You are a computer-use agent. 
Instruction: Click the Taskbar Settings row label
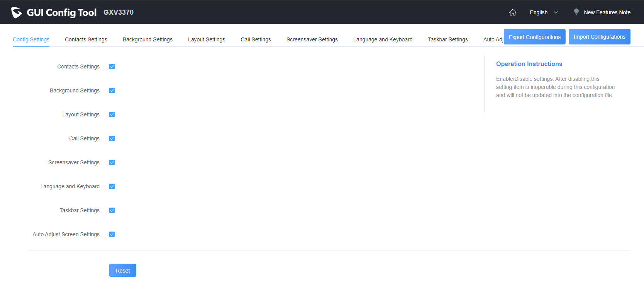[80, 210]
